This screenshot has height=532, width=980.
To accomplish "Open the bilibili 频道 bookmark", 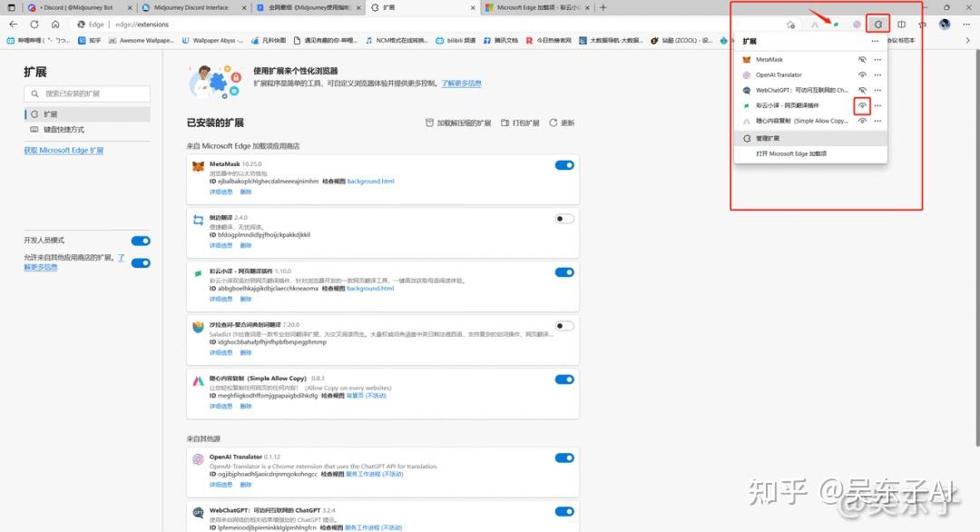I will pyautogui.click(x=455, y=40).
